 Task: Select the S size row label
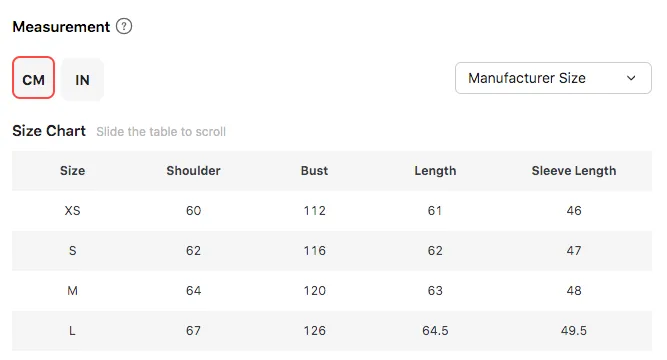tap(72, 251)
